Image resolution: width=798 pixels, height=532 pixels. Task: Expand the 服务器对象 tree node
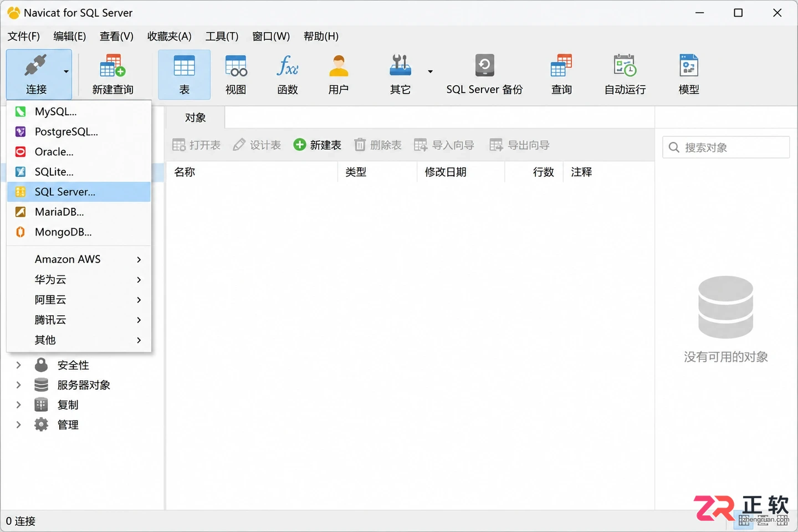[18, 385]
